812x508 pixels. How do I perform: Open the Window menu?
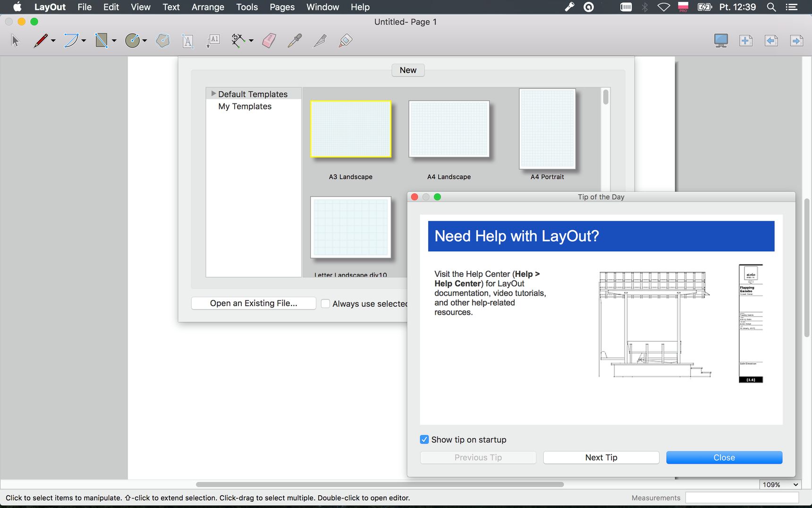tap(322, 7)
